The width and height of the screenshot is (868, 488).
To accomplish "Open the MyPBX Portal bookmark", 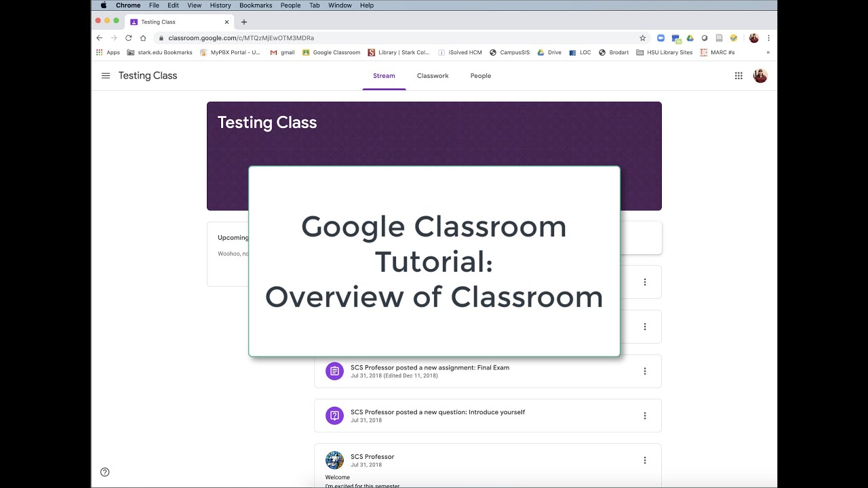I will pos(231,52).
